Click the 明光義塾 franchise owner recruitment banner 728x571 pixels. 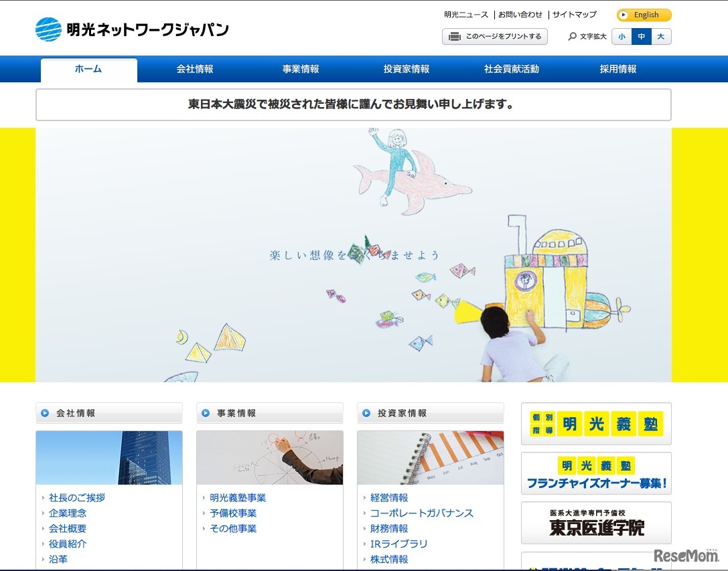tap(595, 473)
